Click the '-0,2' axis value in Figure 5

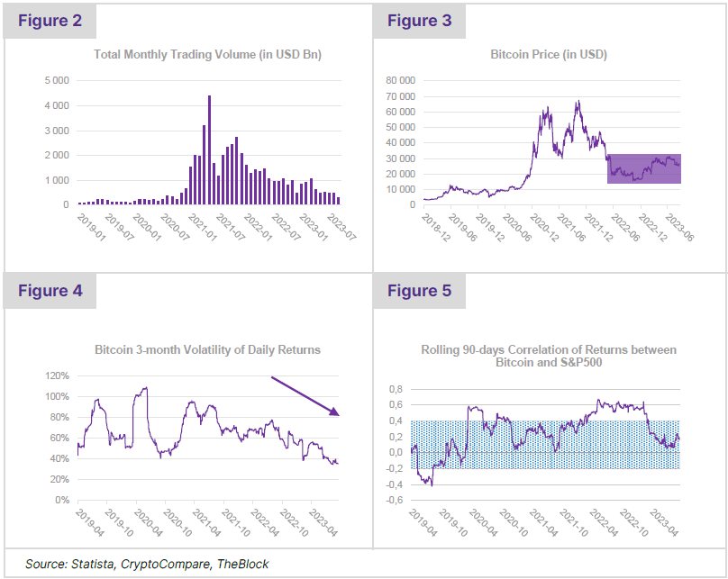[x=395, y=468]
